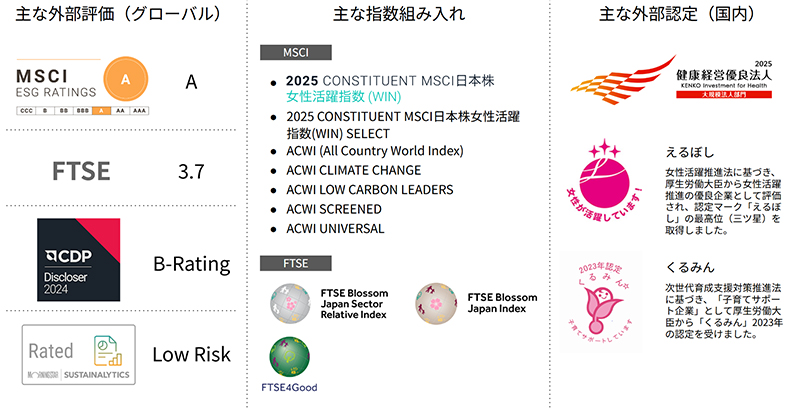800x410 pixels.
Task: Click the Kurumin 2023 certification mark
Action: (x=601, y=302)
